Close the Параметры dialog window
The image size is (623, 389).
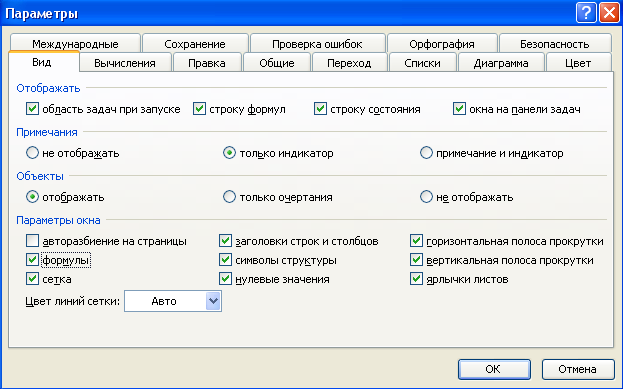coord(609,13)
